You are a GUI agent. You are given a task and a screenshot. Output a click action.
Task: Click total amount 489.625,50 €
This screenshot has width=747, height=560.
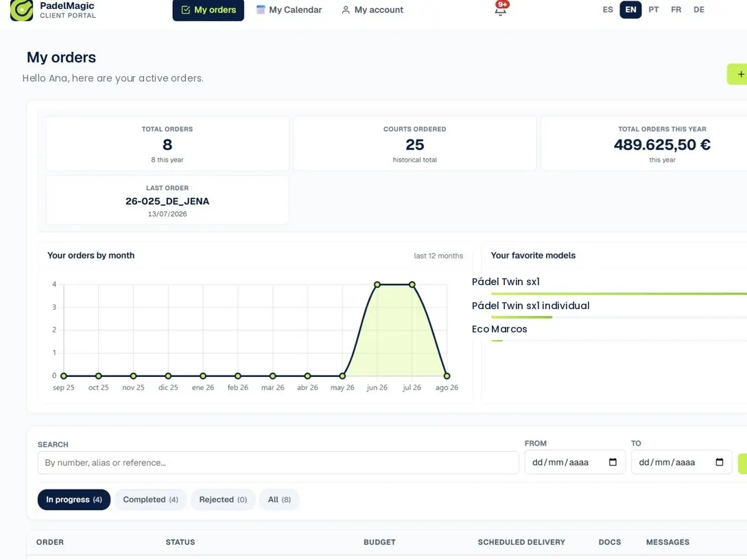[662, 145]
